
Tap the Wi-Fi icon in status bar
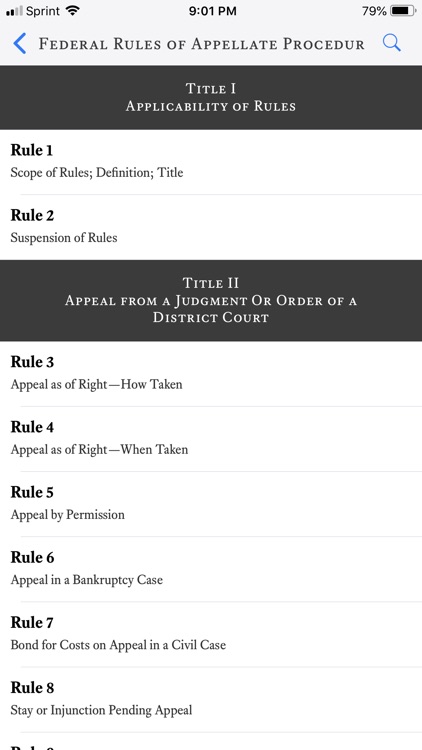tap(73, 11)
